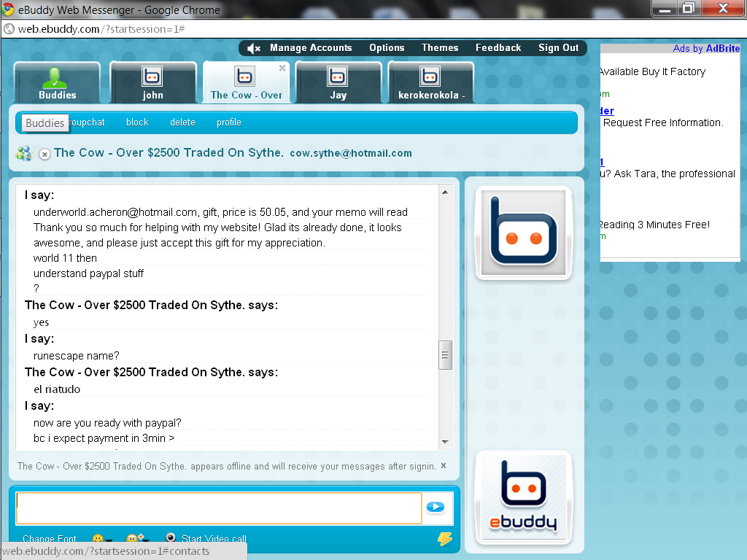Viewport: 747px width, 560px height.
Task: Click the message input field
Action: tap(219, 508)
